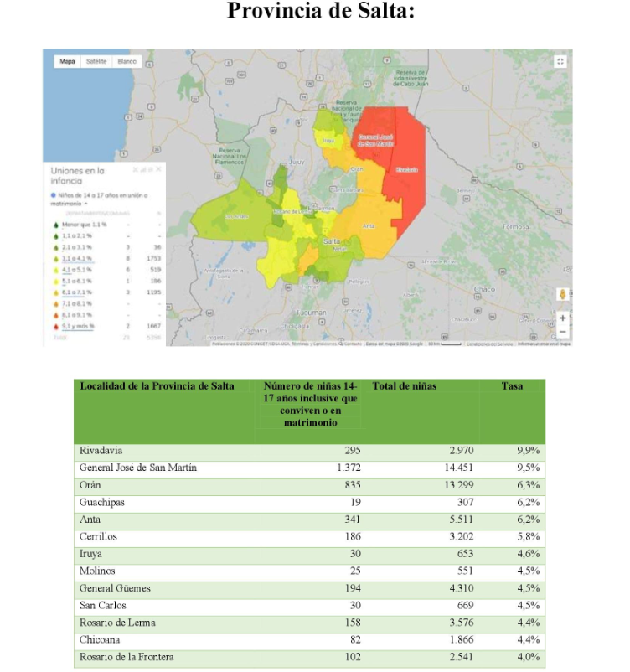
Task: Toggle fullscreen map view button
Action: (560, 61)
